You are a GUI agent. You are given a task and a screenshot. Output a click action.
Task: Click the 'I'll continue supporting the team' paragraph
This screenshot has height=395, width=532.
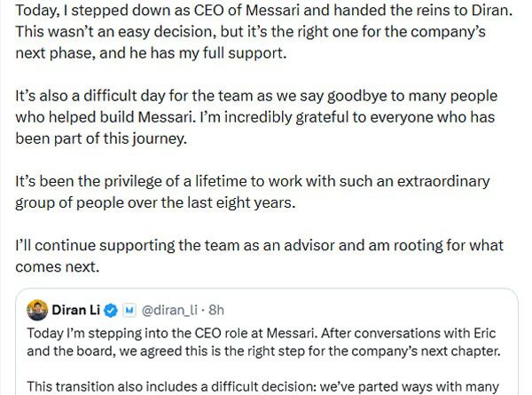pos(257,255)
